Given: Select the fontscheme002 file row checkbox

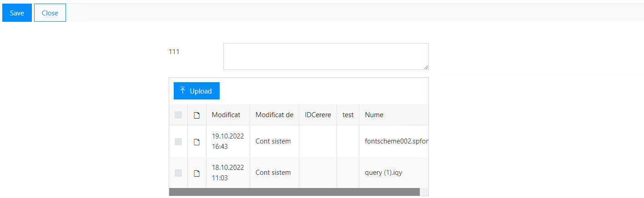Looking at the screenshot, I should pyautogui.click(x=178, y=142).
